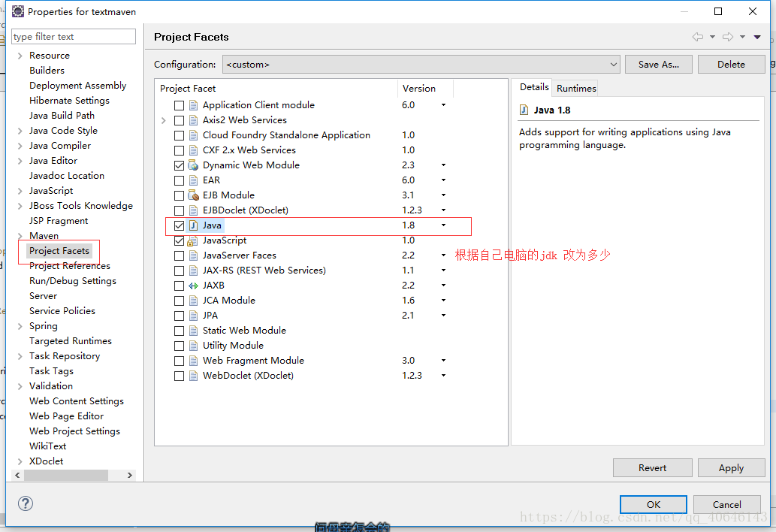Expand the Spring tree node
Image resolution: width=776 pixels, height=532 pixels.
[x=20, y=326]
